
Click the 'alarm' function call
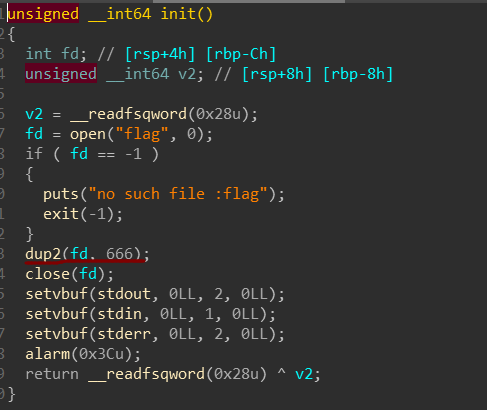pyautogui.click(x=48, y=354)
